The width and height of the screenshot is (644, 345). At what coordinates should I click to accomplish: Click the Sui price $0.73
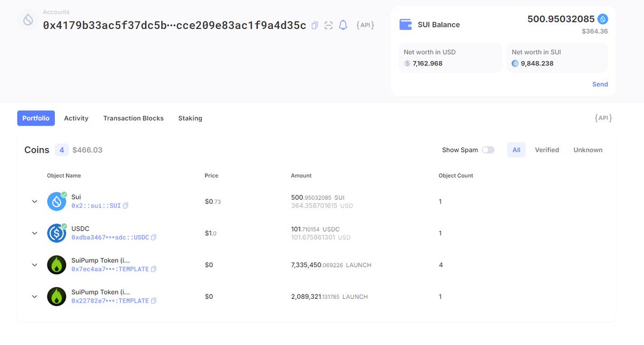[213, 201]
